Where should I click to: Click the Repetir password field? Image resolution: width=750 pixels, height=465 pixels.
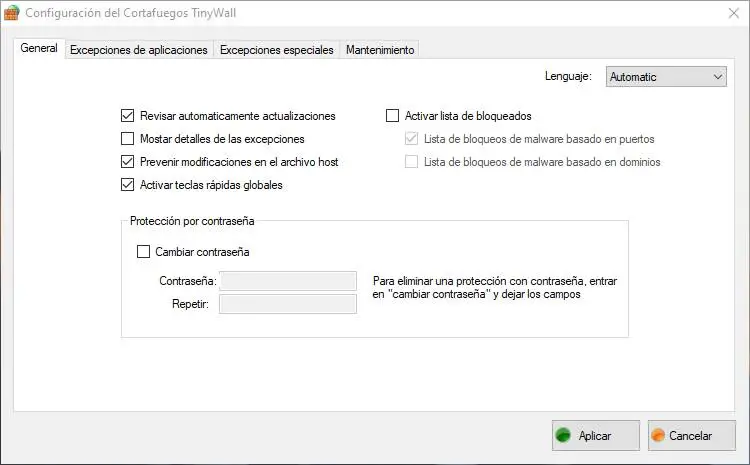(x=288, y=304)
